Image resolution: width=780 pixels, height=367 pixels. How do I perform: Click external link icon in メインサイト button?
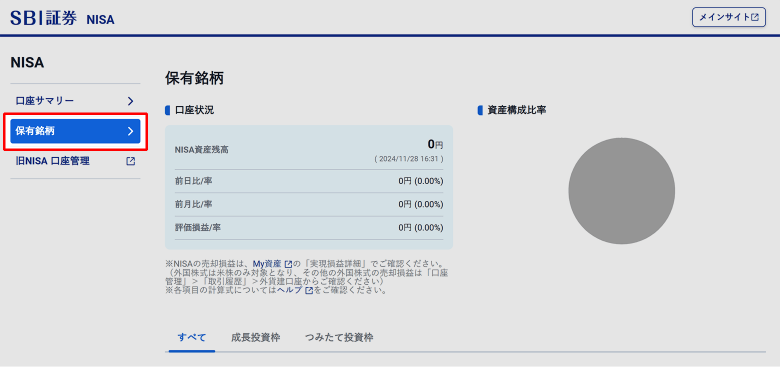click(x=755, y=17)
